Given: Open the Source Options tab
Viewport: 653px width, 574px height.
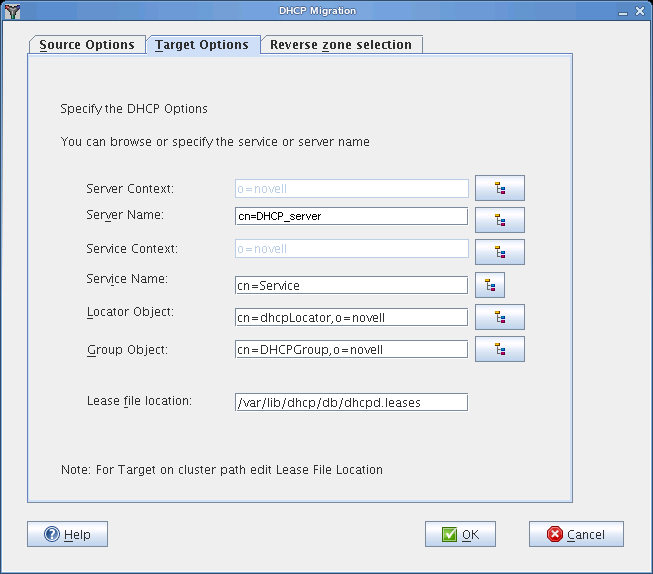Looking at the screenshot, I should tap(87, 45).
